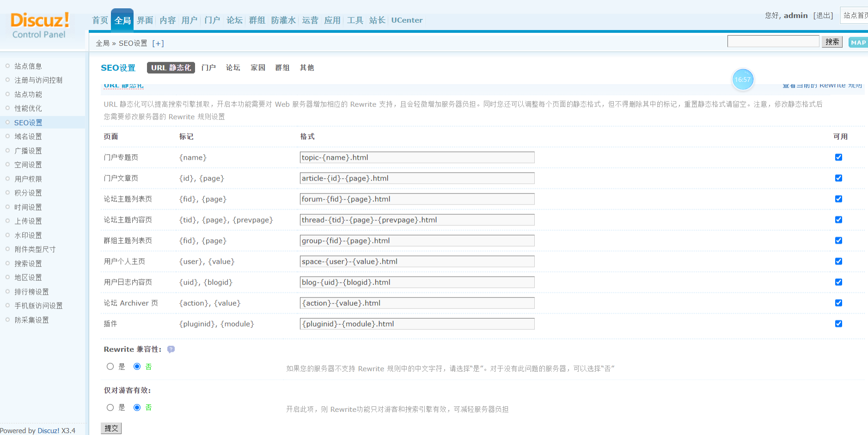Uncheck the 门户专题页 availability checkbox
This screenshot has height=435, width=868.
click(838, 157)
